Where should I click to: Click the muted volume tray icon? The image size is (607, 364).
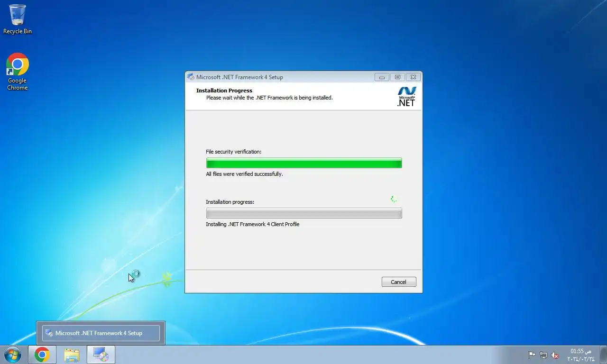click(x=555, y=355)
